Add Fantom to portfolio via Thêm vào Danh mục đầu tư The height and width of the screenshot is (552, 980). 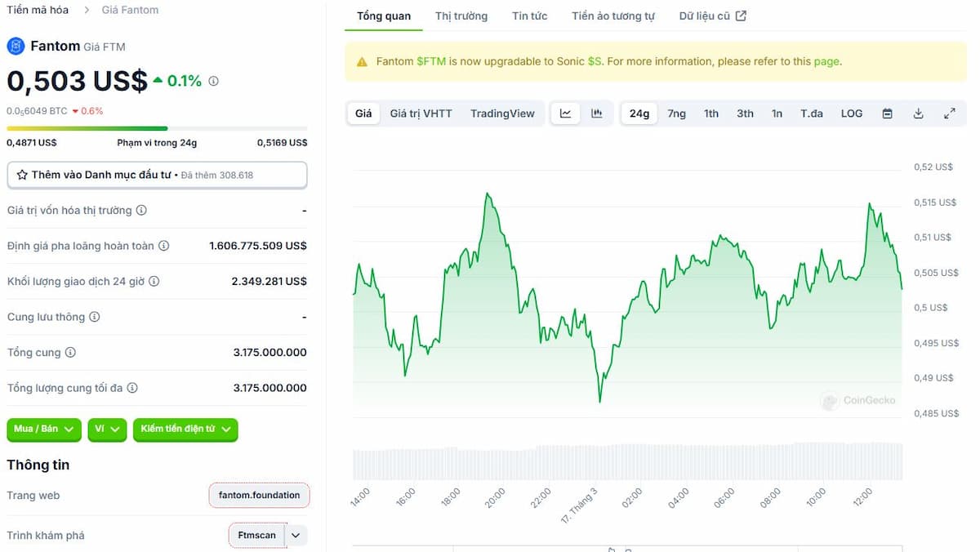click(x=157, y=175)
